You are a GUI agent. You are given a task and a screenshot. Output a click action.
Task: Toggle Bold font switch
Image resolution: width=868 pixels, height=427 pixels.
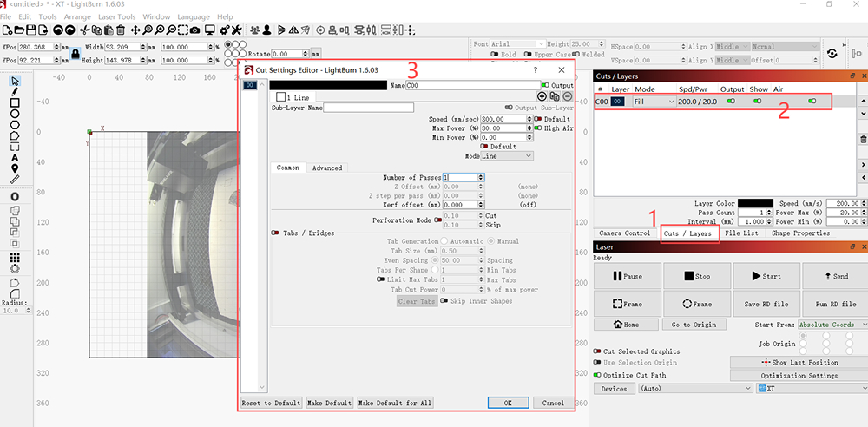click(495, 55)
